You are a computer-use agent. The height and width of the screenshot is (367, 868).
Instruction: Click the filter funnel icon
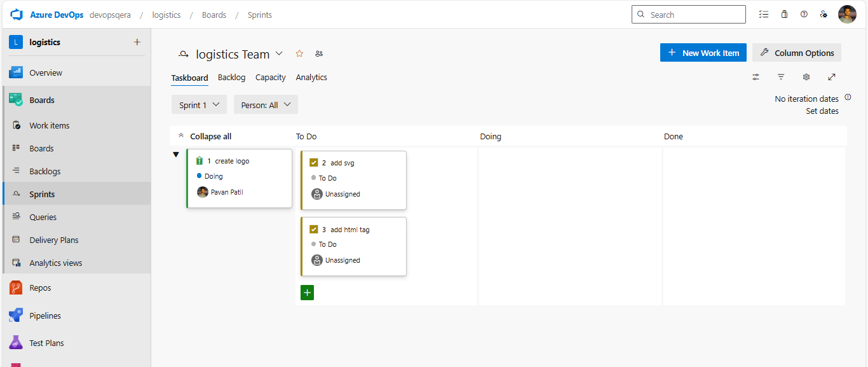(781, 77)
